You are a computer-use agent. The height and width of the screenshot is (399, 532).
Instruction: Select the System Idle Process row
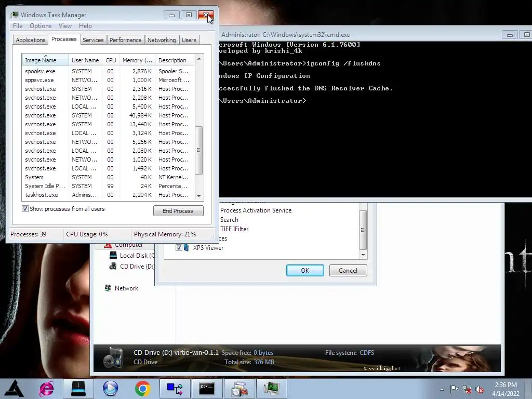point(108,186)
